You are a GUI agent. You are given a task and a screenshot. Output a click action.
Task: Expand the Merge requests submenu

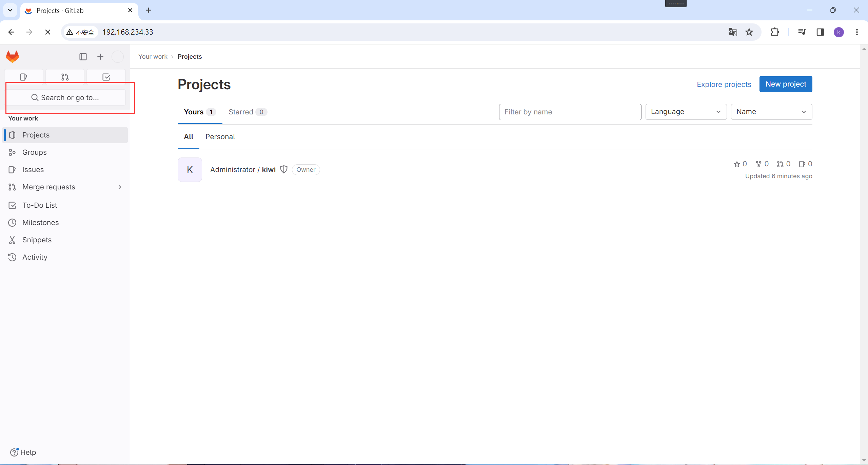tap(120, 187)
